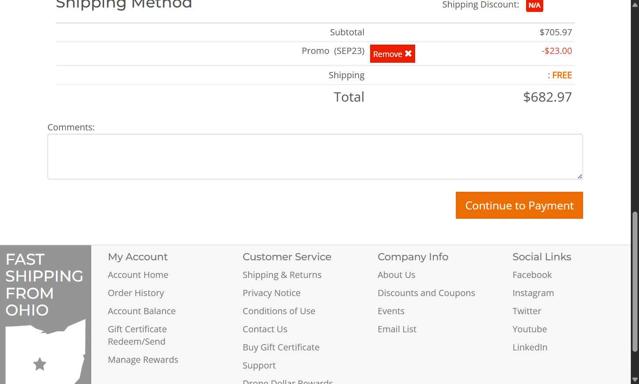Image resolution: width=639 pixels, height=384 pixels.
Task: Open Contact Us link
Action: 265,329
